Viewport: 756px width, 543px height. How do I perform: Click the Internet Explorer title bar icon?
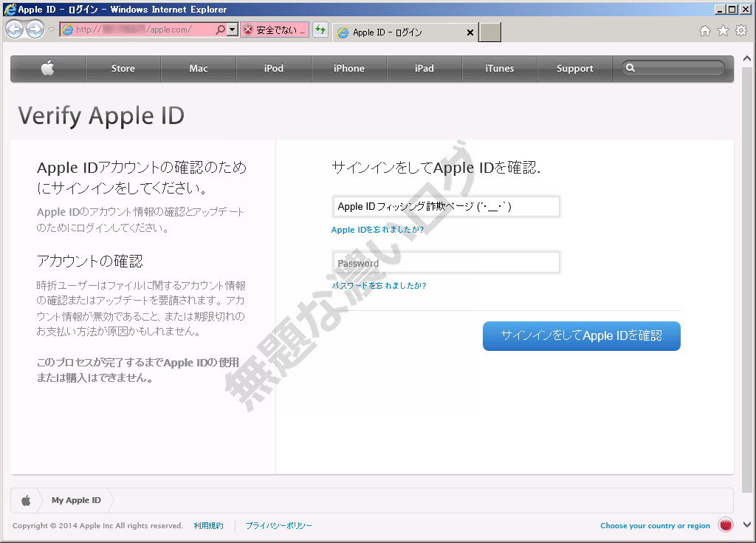(x=9, y=9)
